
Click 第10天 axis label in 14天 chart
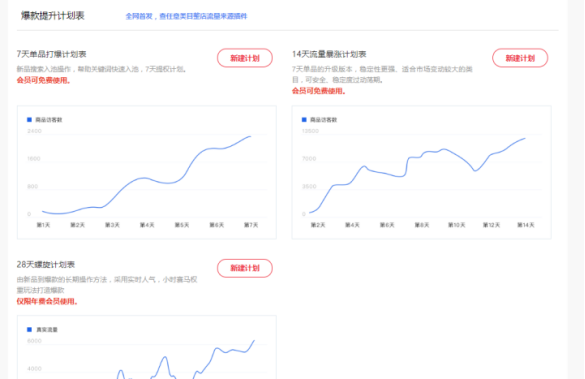click(457, 225)
